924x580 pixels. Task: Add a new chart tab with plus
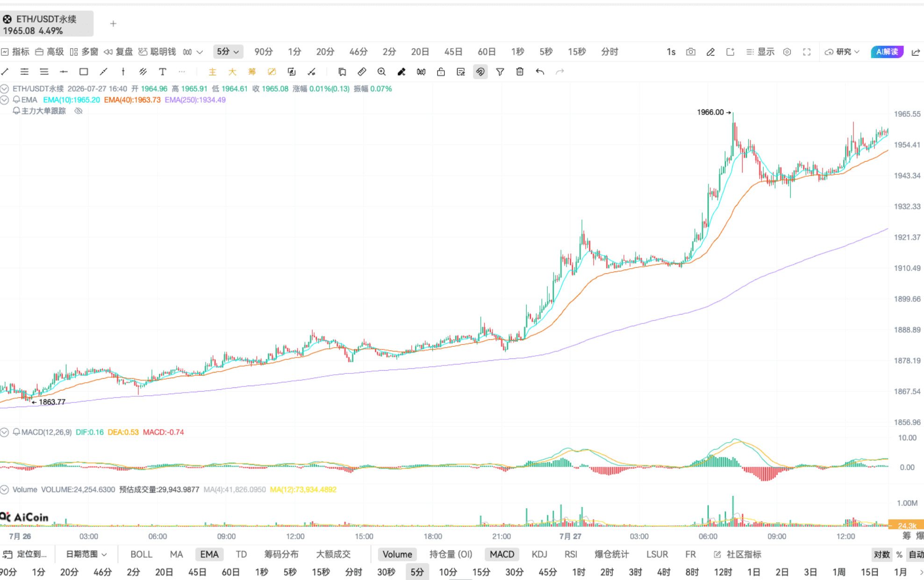coord(113,23)
